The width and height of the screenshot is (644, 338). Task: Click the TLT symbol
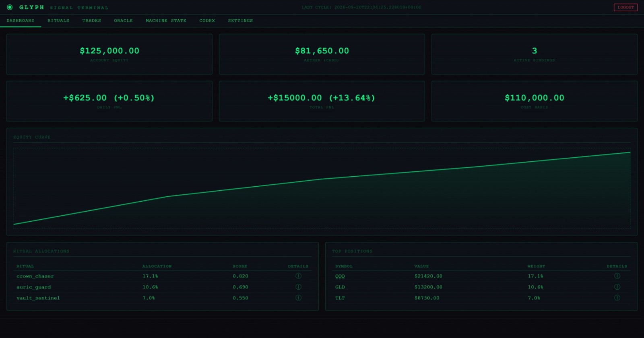[340, 298]
